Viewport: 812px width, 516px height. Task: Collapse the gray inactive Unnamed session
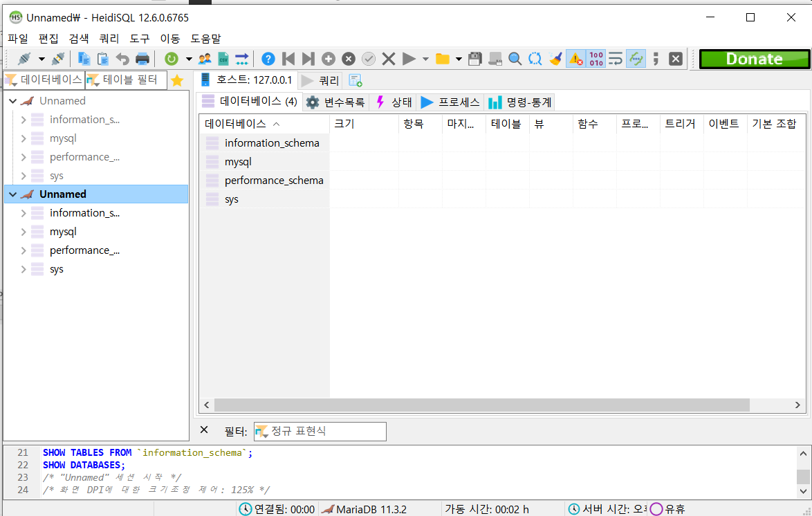13,101
